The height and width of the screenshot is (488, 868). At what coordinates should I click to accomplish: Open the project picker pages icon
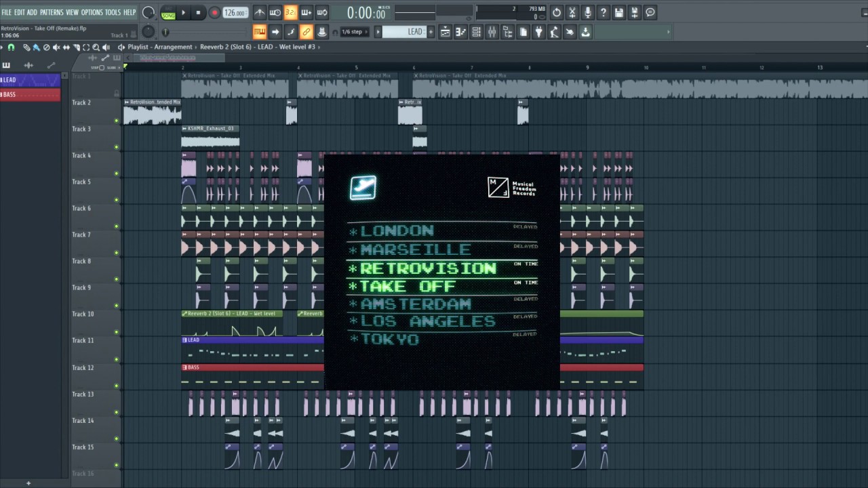pos(523,32)
